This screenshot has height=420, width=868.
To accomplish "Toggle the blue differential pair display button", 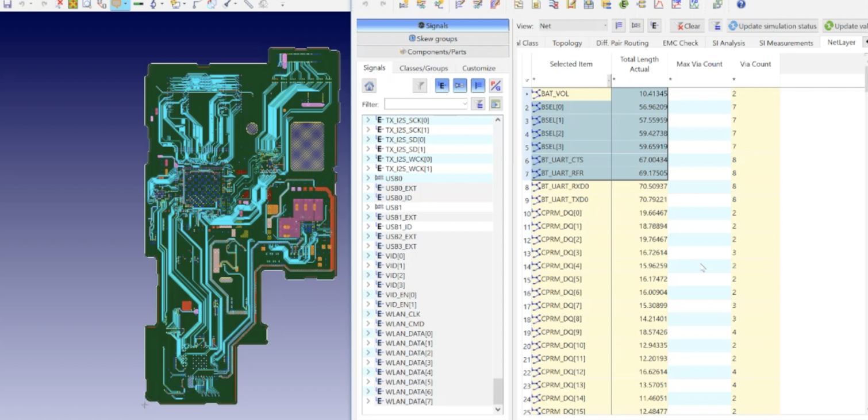I will tap(460, 86).
